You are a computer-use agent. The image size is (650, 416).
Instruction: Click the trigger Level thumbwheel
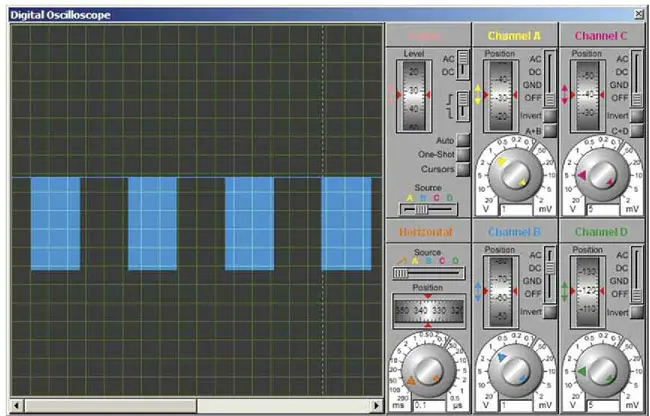(414, 95)
